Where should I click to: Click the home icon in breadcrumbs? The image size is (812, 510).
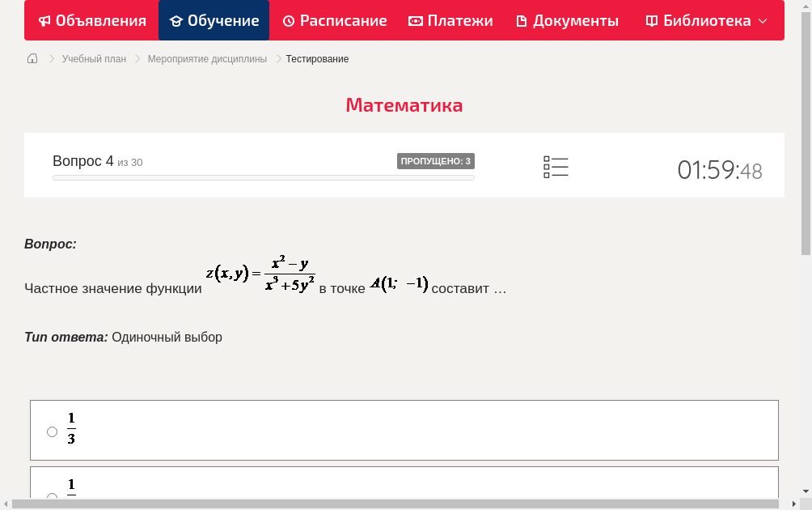32,58
